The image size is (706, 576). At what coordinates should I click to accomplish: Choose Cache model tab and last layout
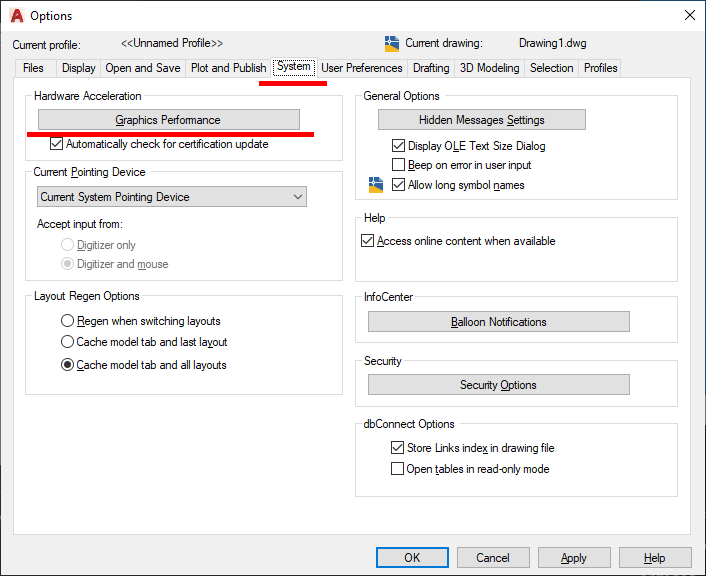[x=68, y=342]
